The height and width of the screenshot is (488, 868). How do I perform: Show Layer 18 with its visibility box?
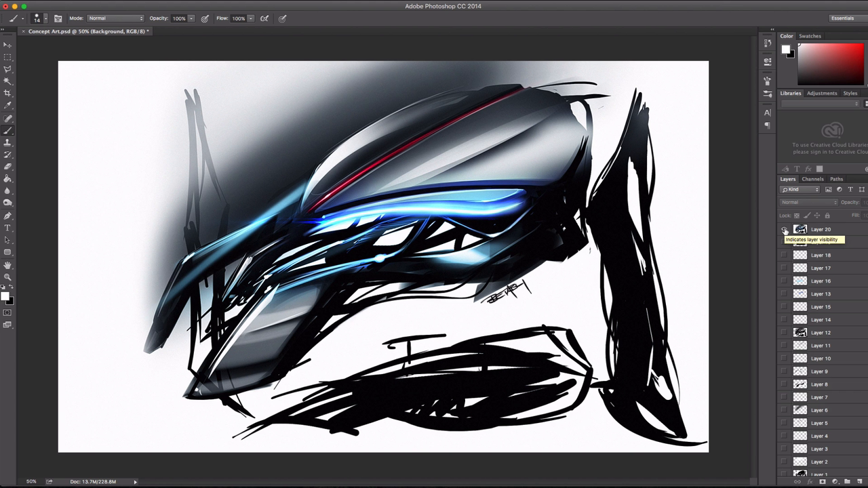coord(785,255)
